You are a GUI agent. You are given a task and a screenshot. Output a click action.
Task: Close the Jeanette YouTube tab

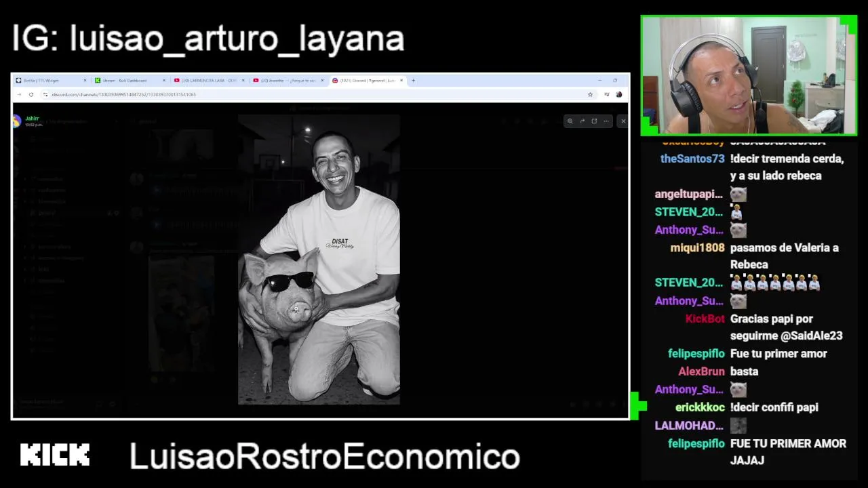322,81
